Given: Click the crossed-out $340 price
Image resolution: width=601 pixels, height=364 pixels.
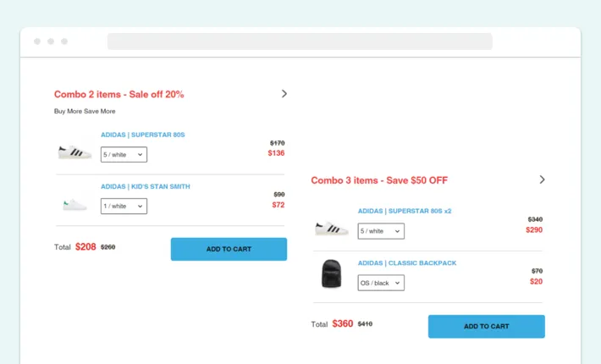Looking at the screenshot, I should point(535,219).
